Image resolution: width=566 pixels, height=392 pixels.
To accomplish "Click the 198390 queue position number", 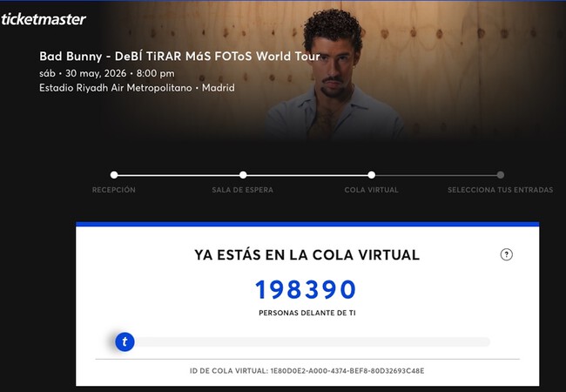I will pyautogui.click(x=306, y=290).
